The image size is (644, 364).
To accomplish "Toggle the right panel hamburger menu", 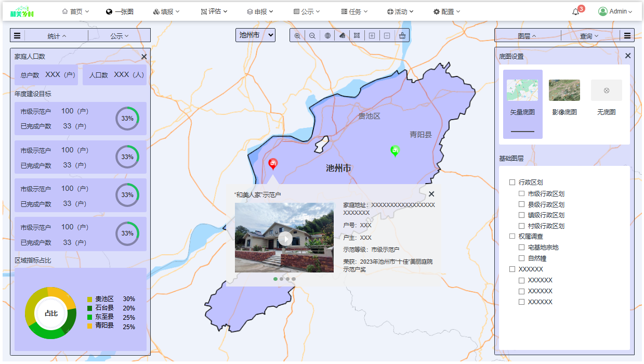I will click(x=627, y=36).
